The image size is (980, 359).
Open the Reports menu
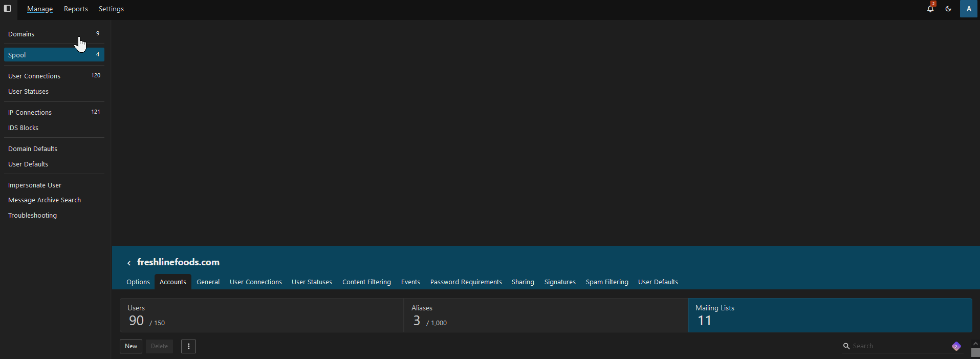point(76,9)
